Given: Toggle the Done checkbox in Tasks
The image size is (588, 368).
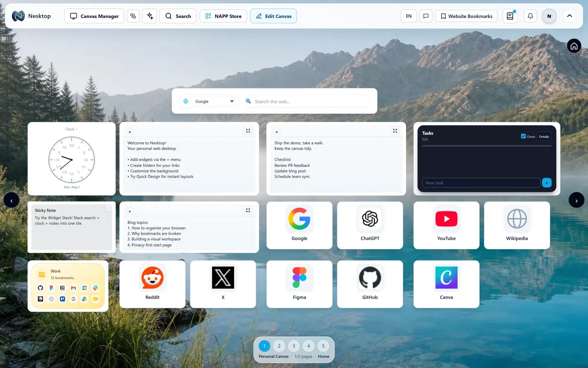Looking at the screenshot, I should click(523, 136).
